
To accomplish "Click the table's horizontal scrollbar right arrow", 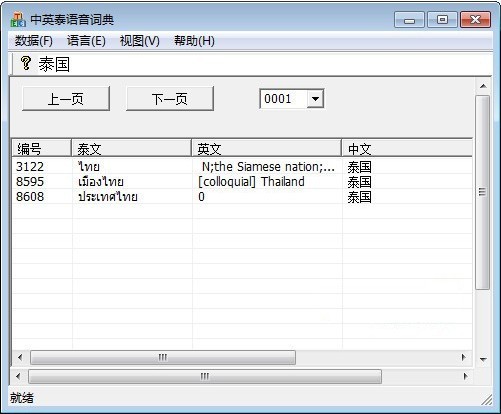I will point(464,357).
